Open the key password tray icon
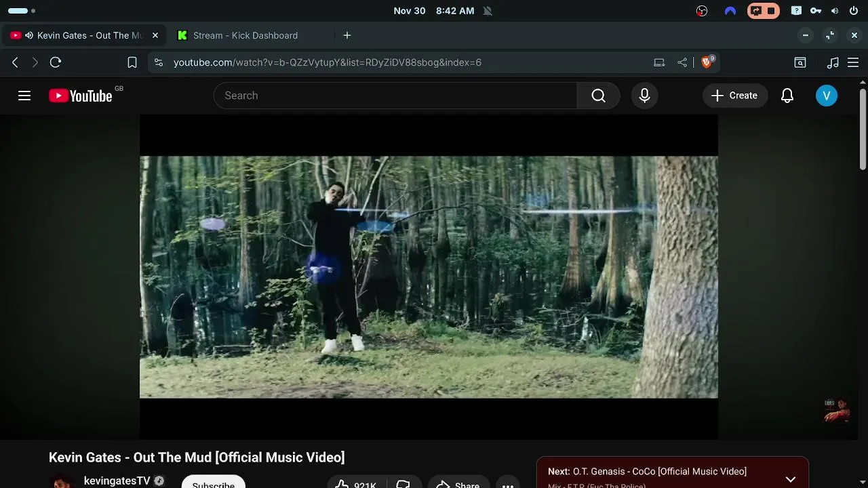 (816, 11)
